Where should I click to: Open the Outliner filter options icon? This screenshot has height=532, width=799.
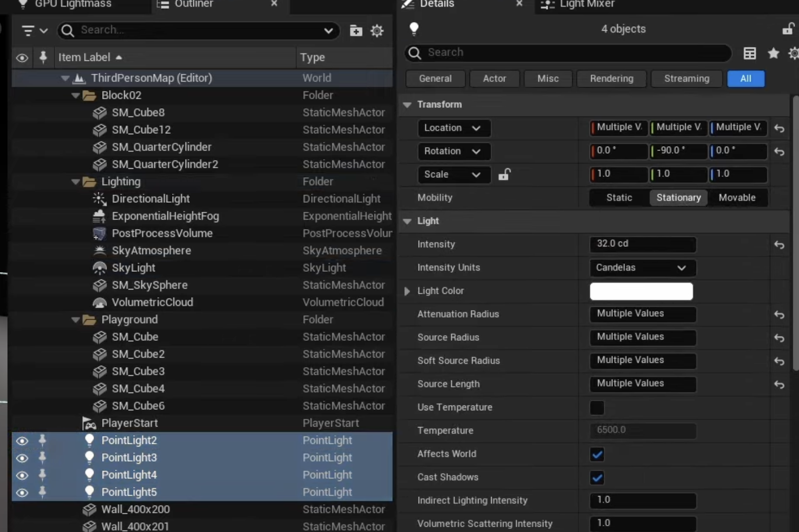tap(34, 31)
